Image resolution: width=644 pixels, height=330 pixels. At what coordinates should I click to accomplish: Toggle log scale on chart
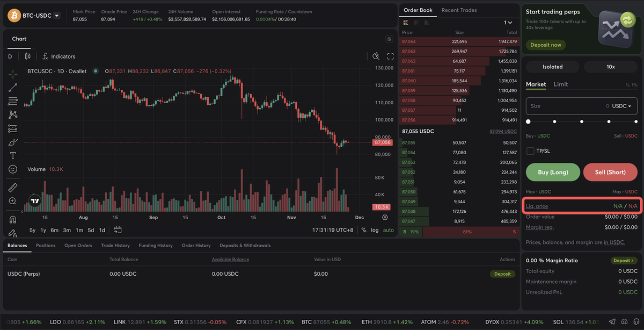(x=375, y=230)
